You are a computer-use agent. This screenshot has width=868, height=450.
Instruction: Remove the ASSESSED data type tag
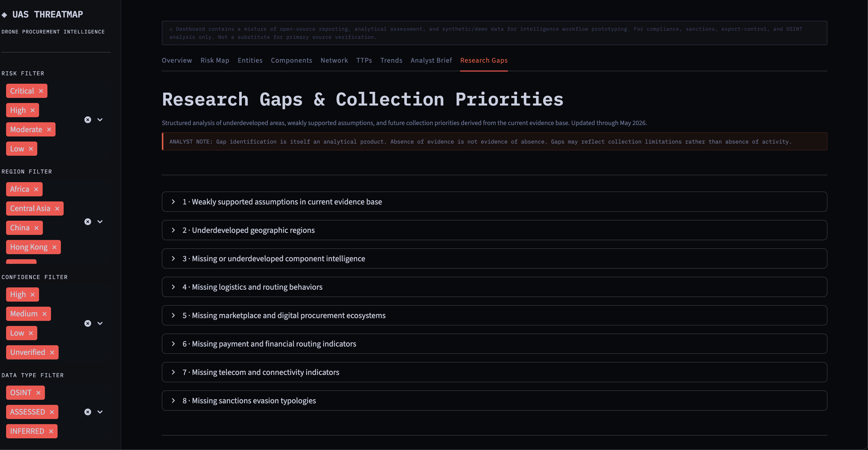coord(51,412)
